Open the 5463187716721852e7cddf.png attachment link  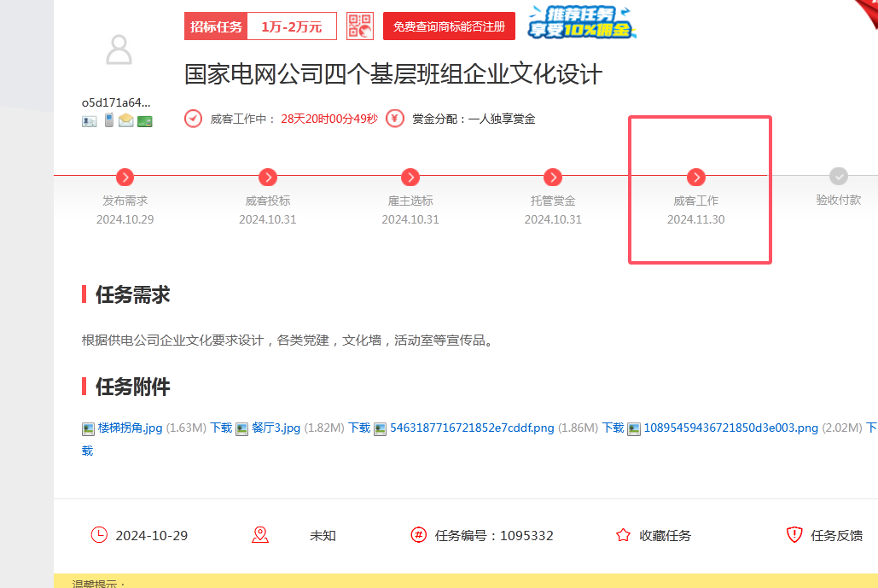472,428
